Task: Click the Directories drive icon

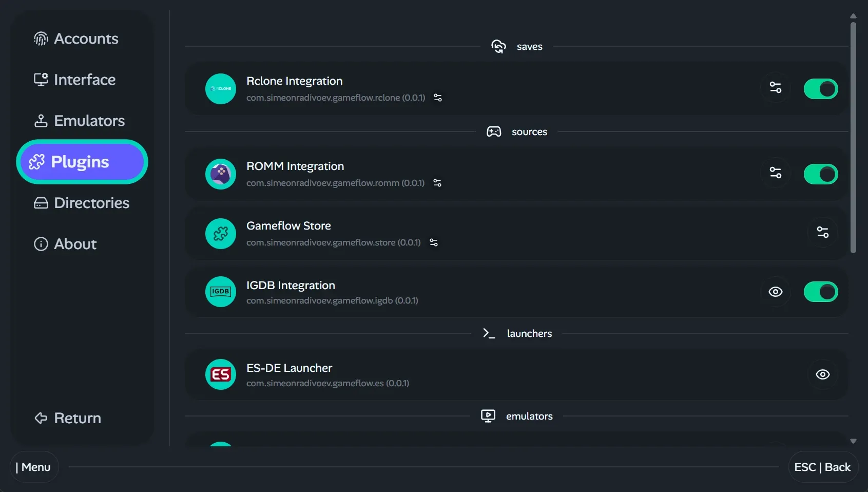Action: pyautogui.click(x=41, y=203)
